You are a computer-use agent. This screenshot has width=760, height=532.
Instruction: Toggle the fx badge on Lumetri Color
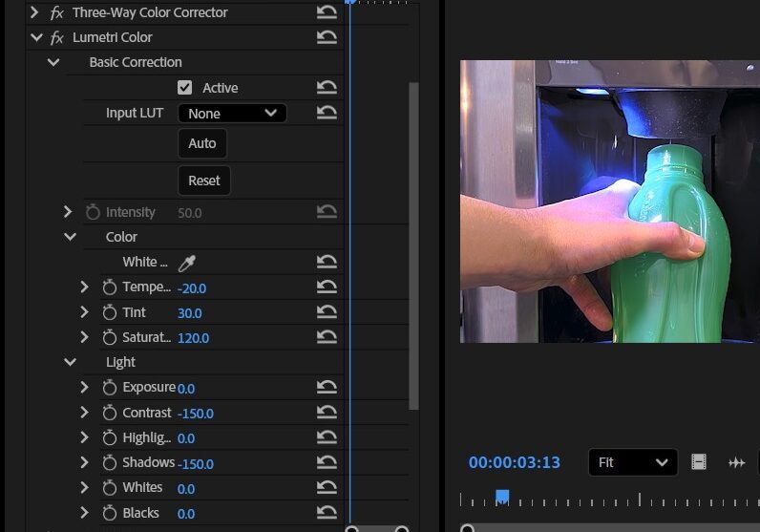click(56, 37)
